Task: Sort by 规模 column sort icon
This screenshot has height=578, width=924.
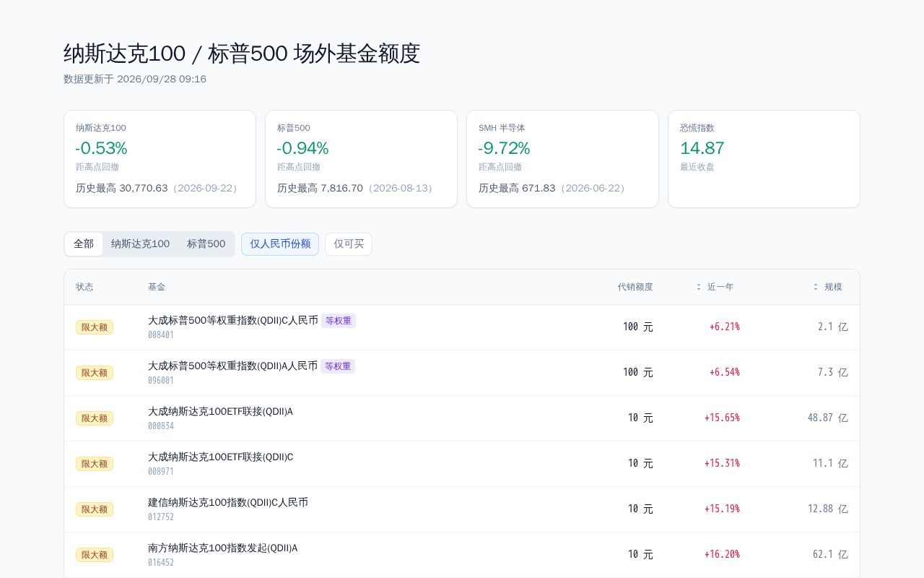Action: 816,287
